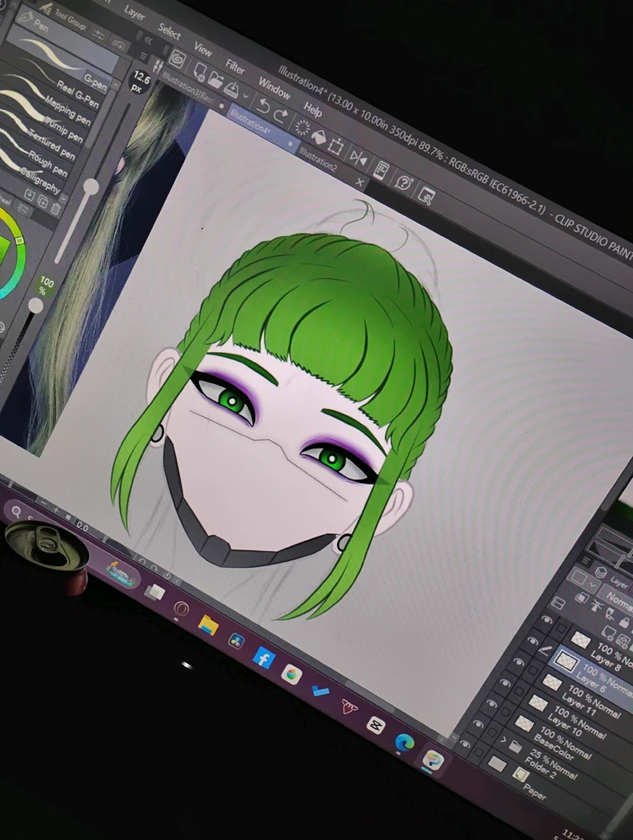
Task: Select the Turnip pen sub tool
Action: coord(63,129)
